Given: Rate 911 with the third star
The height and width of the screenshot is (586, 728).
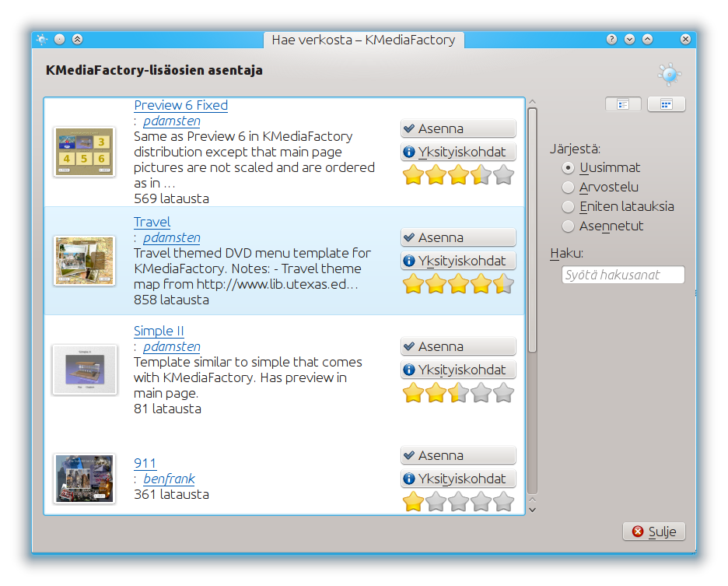Looking at the screenshot, I should pos(458,502).
